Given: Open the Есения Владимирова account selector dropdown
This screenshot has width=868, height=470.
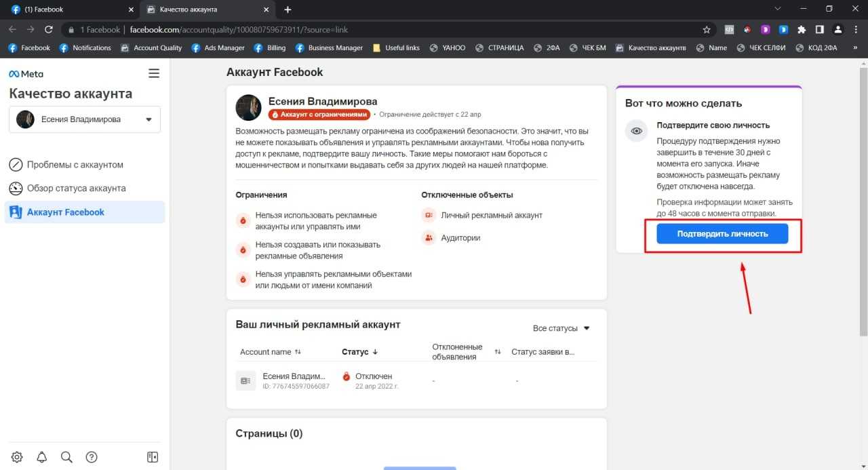Looking at the screenshot, I should coord(85,119).
